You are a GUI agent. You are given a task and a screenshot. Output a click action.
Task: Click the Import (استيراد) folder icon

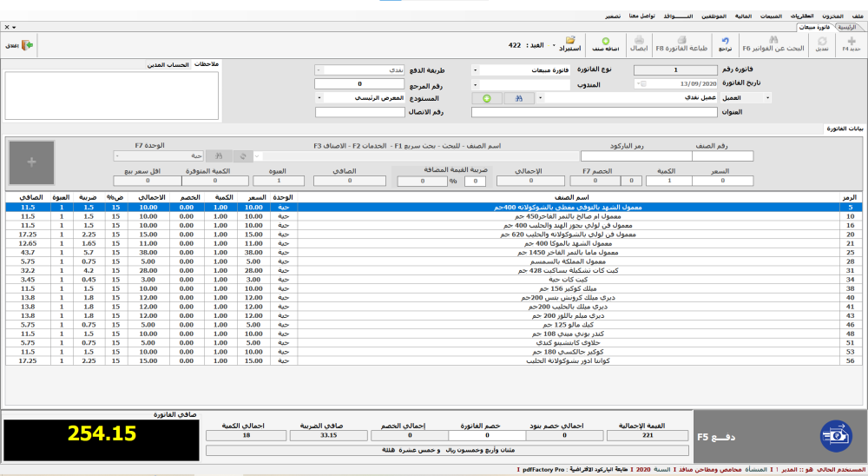[x=569, y=43]
